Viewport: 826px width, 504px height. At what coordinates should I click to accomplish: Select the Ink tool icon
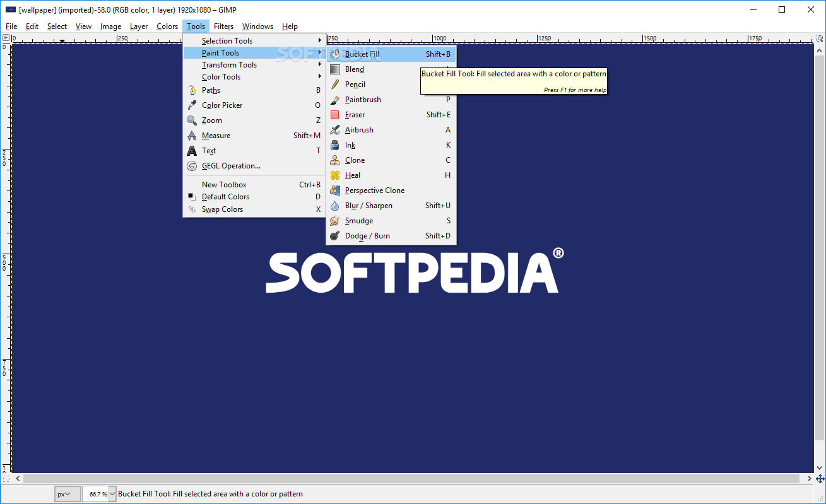pyautogui.click(x=335, y=145)
